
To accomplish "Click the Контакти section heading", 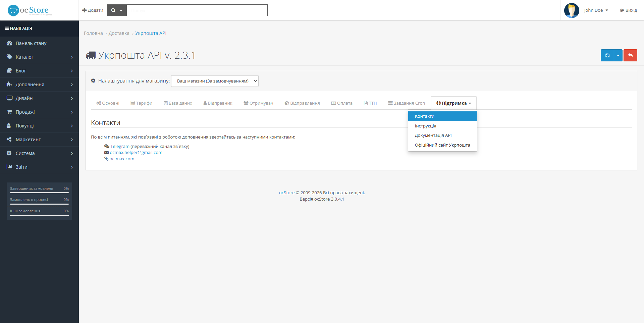I will (106, 123).
